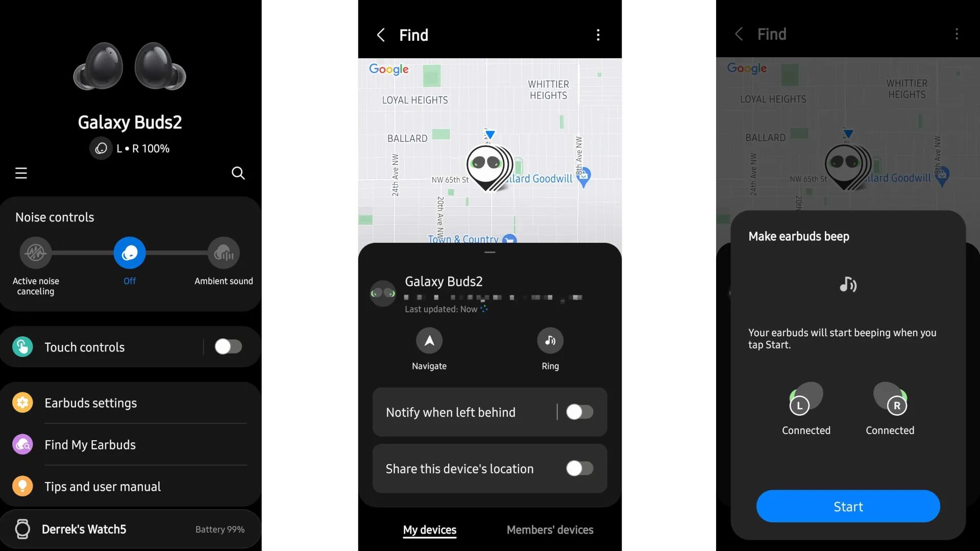Enable Touch Controls toggle

228,347
